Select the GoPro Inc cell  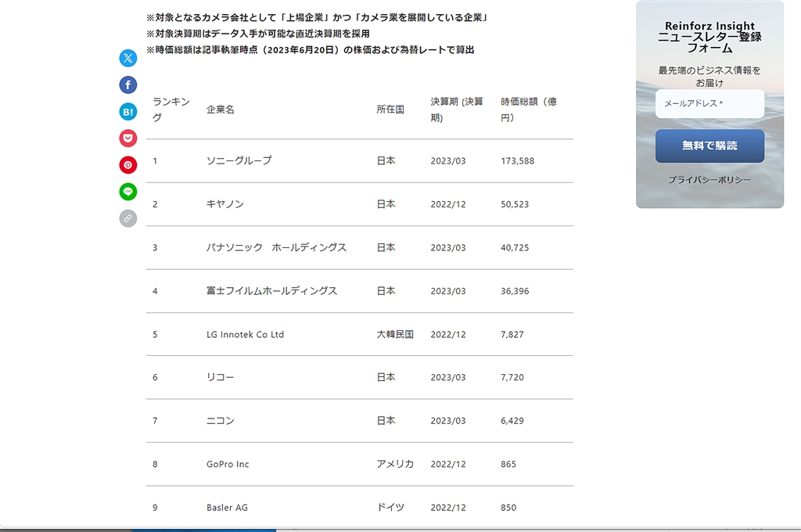[228, 464]
